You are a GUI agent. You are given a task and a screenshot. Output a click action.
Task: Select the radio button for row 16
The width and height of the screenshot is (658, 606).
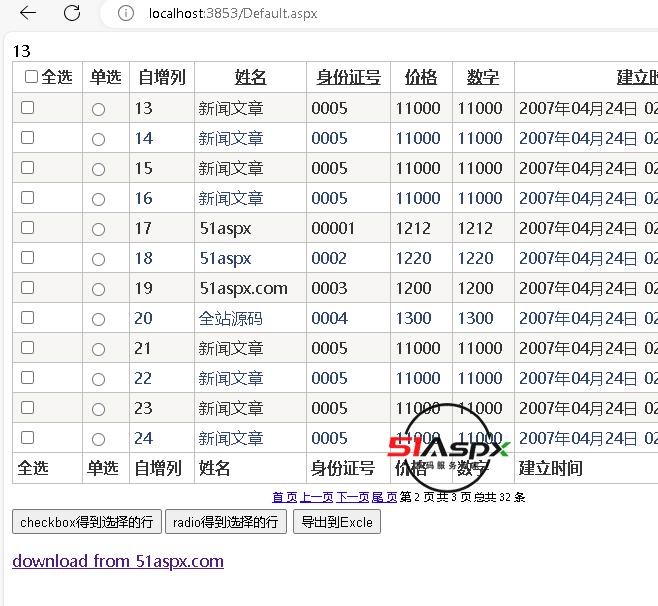click(x=98, y=199)
